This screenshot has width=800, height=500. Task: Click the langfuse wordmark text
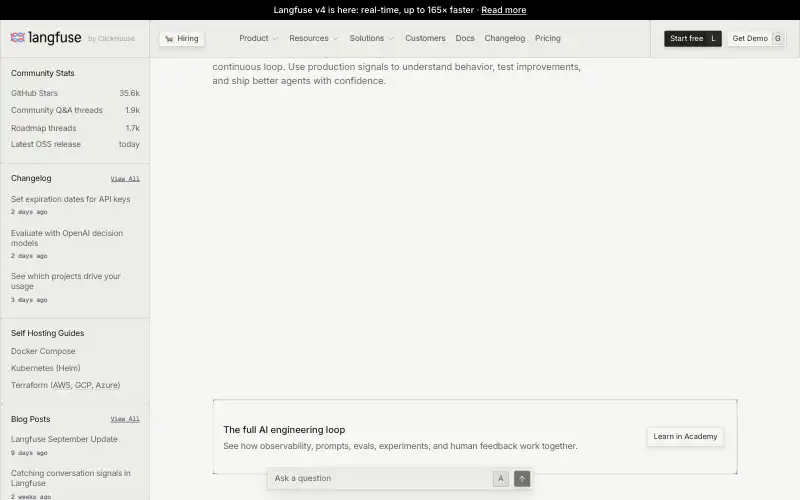click(55, 38)
